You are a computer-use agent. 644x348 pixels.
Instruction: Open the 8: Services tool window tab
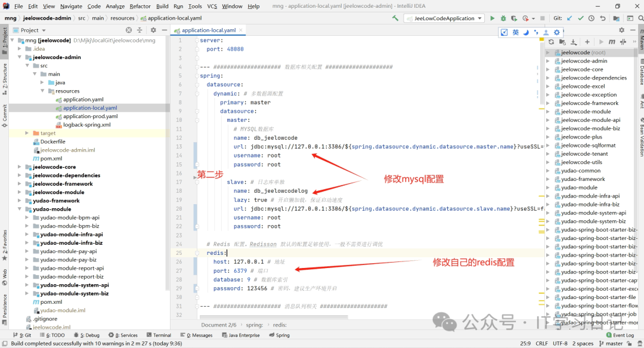123,335
